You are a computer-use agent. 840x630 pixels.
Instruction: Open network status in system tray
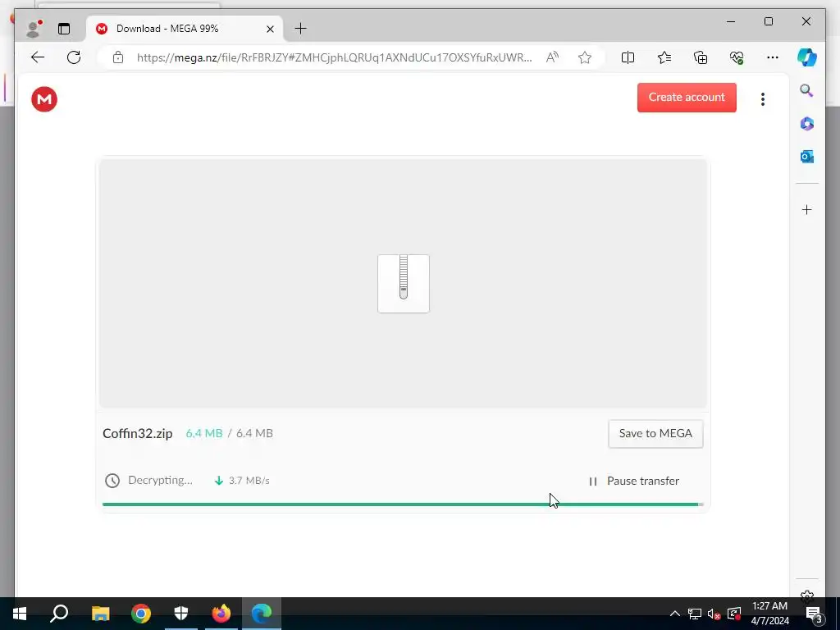695,614
